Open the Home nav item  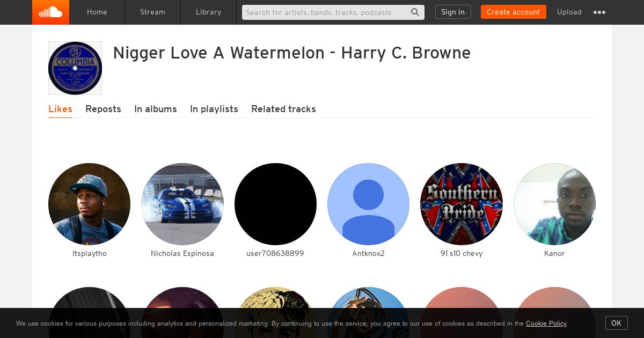click(x=97, y=12)
